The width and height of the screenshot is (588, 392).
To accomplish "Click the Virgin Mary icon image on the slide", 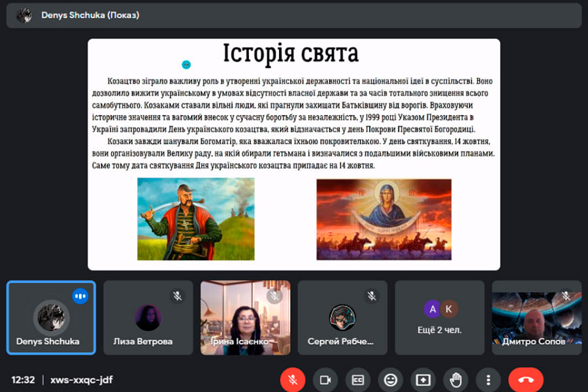I will 384,220.
